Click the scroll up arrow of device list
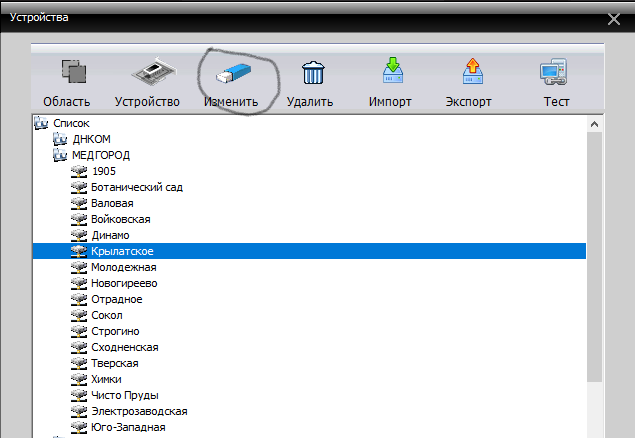Viewport: 635px width, 438px height. coord(594,124)
